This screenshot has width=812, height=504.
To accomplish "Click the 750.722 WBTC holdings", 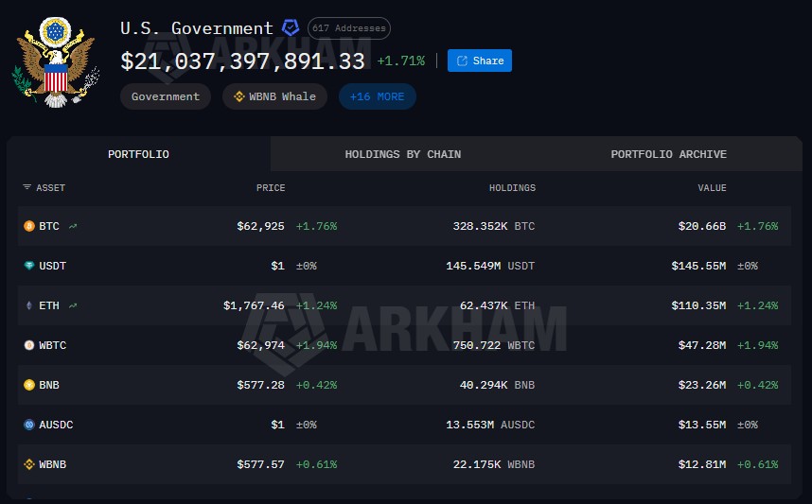I will click(x=493, y=345).
